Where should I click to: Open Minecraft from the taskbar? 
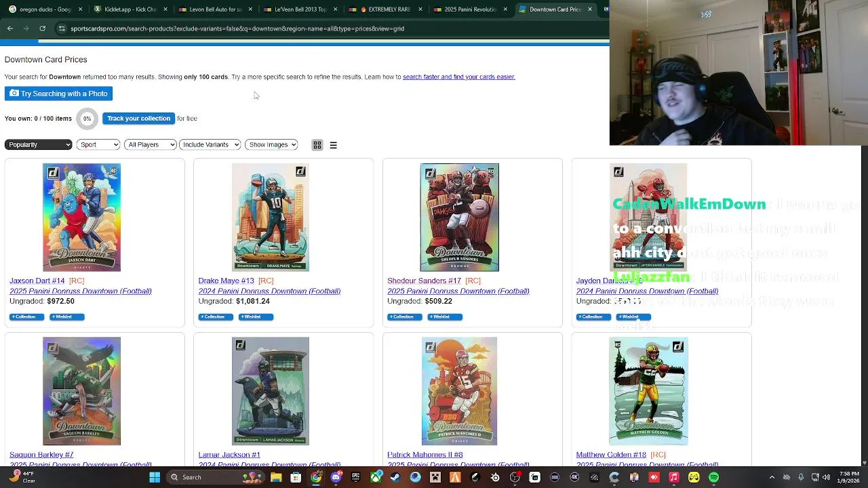(435, 477)
